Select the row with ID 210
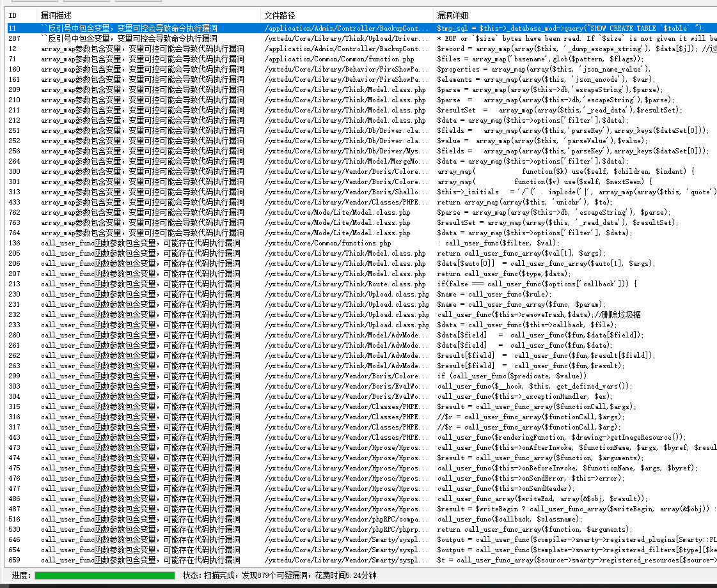 click(x=362, y=100)
